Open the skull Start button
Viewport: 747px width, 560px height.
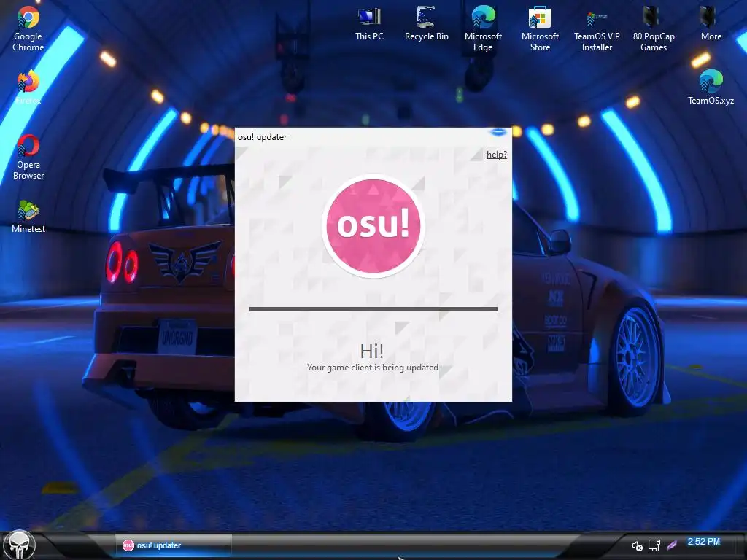tap(19, 545)
